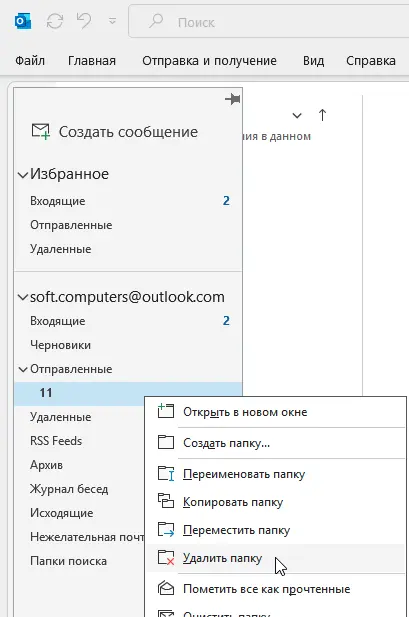This screenshot has height=617, width=409.
Task: Click the Rename folder icon
Action: 166,473
